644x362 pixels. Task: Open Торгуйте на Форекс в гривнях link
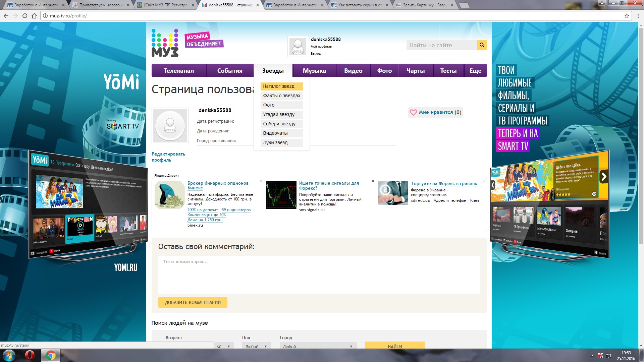pyautogui.click(x=444, y=183)
